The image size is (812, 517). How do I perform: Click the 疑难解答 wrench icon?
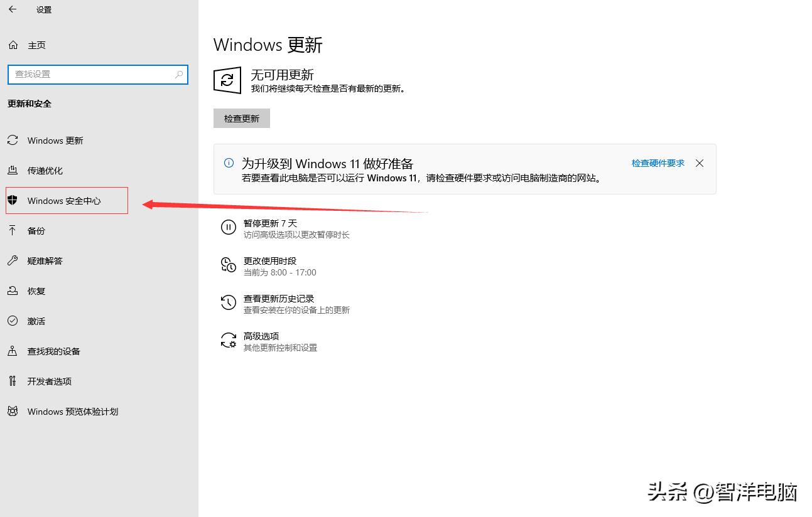[x=13, y=260]
